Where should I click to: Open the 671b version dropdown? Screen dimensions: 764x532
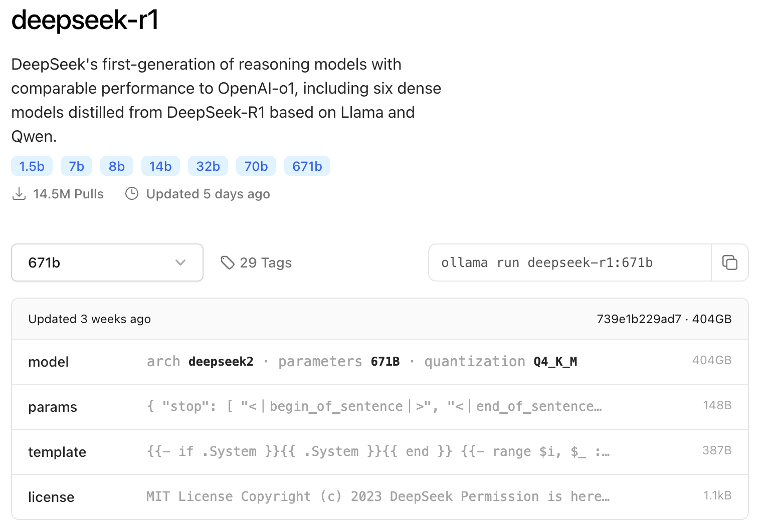pyautogui.click(x=107, y=262)
